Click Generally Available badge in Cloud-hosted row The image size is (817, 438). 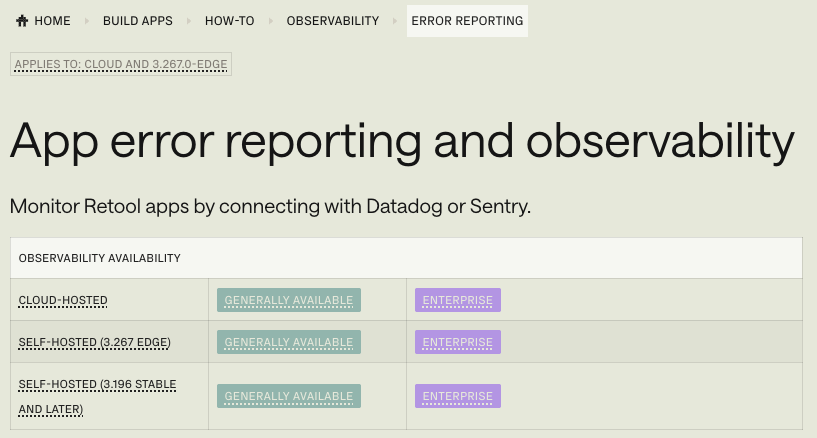coord(289,300)
